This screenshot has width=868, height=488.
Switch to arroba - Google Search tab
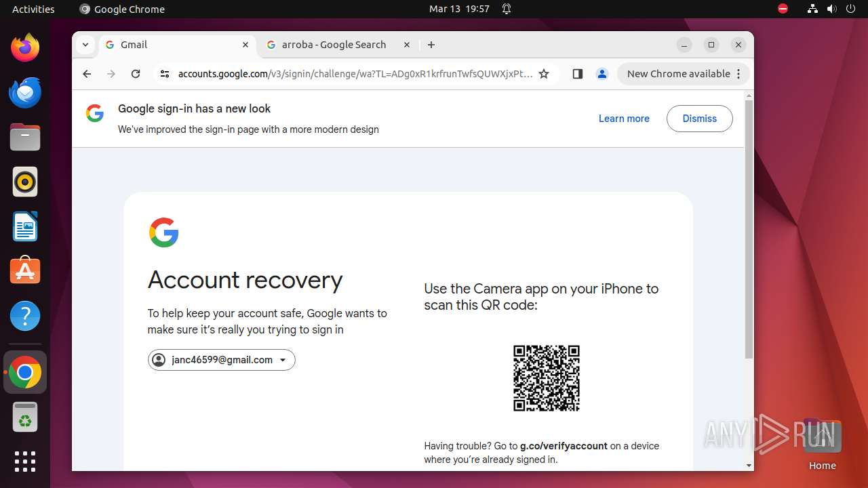[339, 45]
